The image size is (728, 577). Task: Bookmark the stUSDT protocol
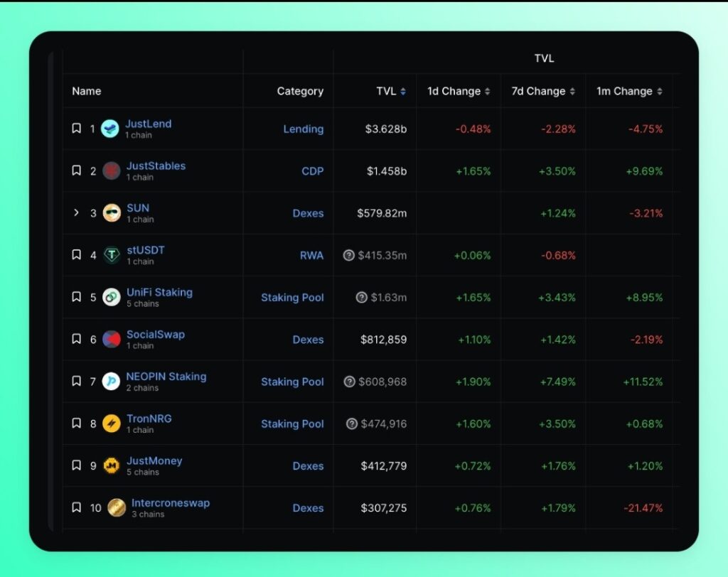tap(77, 254)
